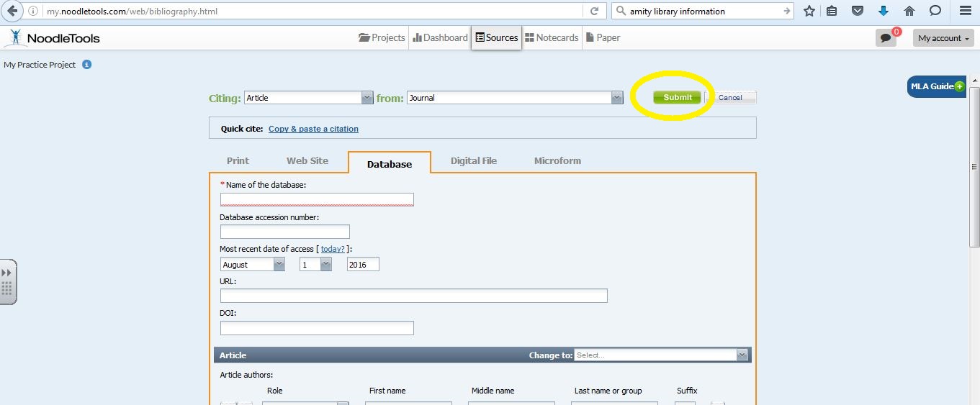Open Sources view
The height and width of the screenshot is (405, 980).
point(497,37)
